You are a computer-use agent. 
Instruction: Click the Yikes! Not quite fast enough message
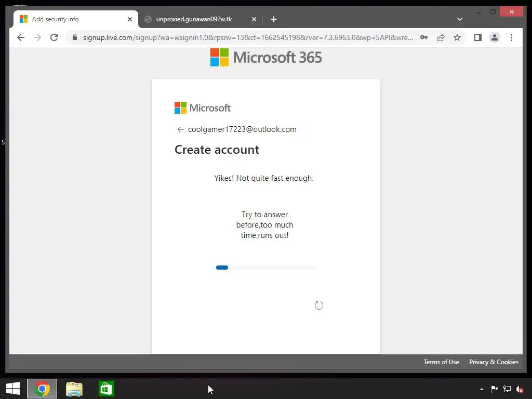264,178
